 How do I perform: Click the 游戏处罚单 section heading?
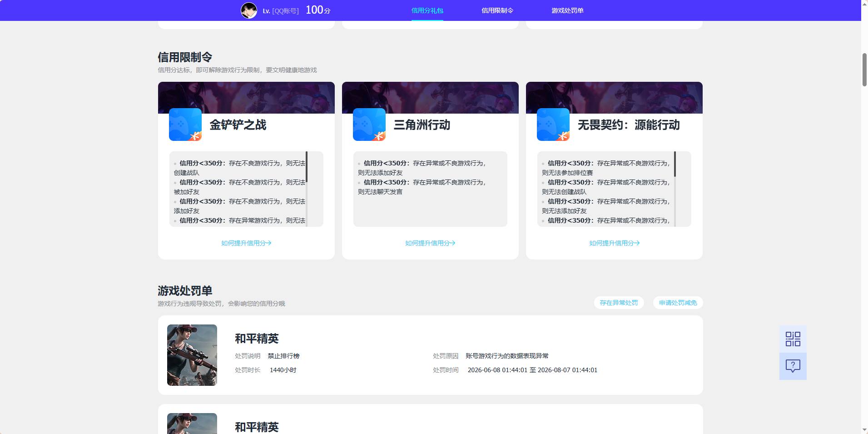[185, 291]
